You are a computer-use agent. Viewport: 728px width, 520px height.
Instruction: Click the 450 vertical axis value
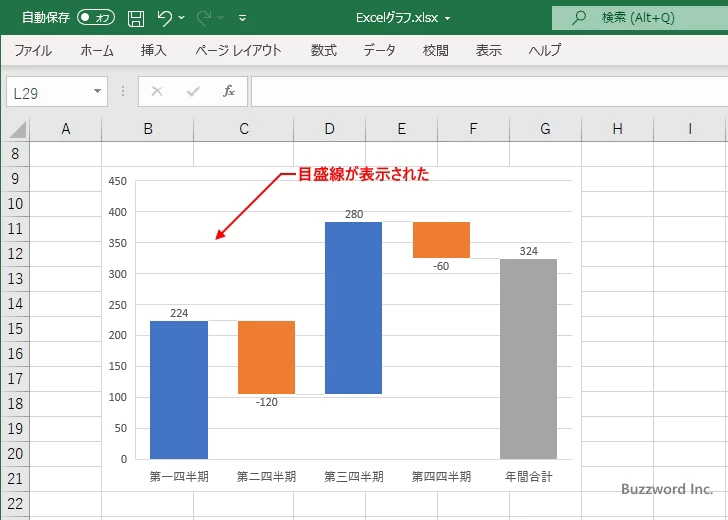click(x=117, y=181)
